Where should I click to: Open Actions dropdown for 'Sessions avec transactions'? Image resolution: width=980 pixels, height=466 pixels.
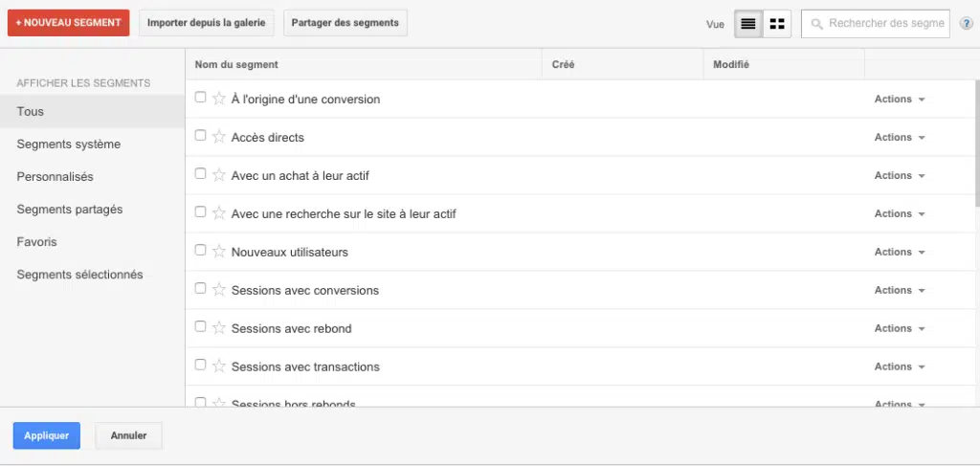click(900, 367)
